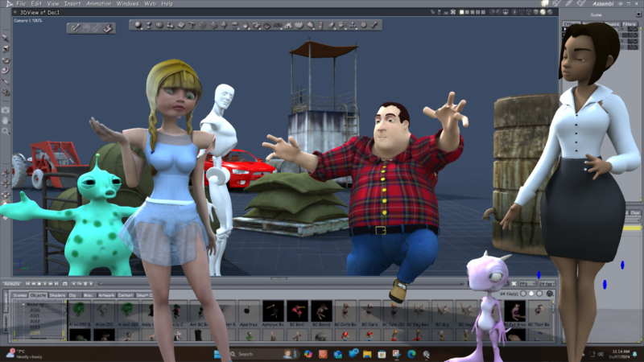This screenshot has height=362, width=644.
Task: Switch to the Misc. browser tab
Action: 89,295
